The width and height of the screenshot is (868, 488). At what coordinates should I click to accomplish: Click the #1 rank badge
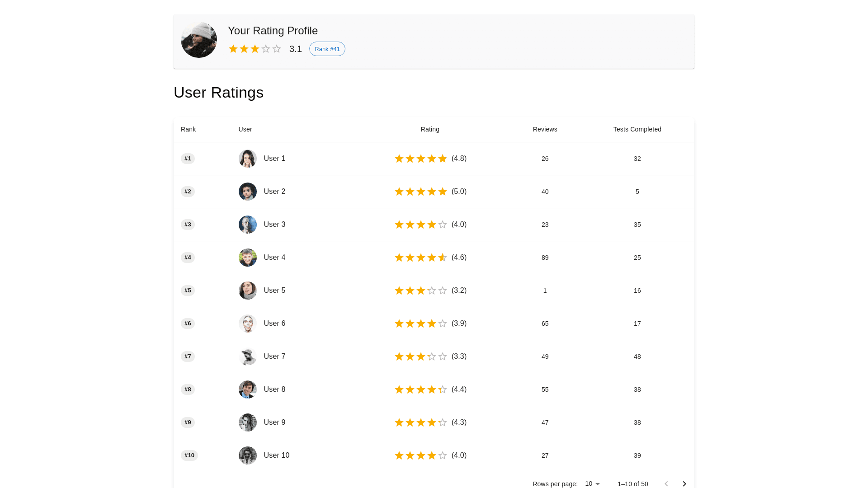[188, 159]
